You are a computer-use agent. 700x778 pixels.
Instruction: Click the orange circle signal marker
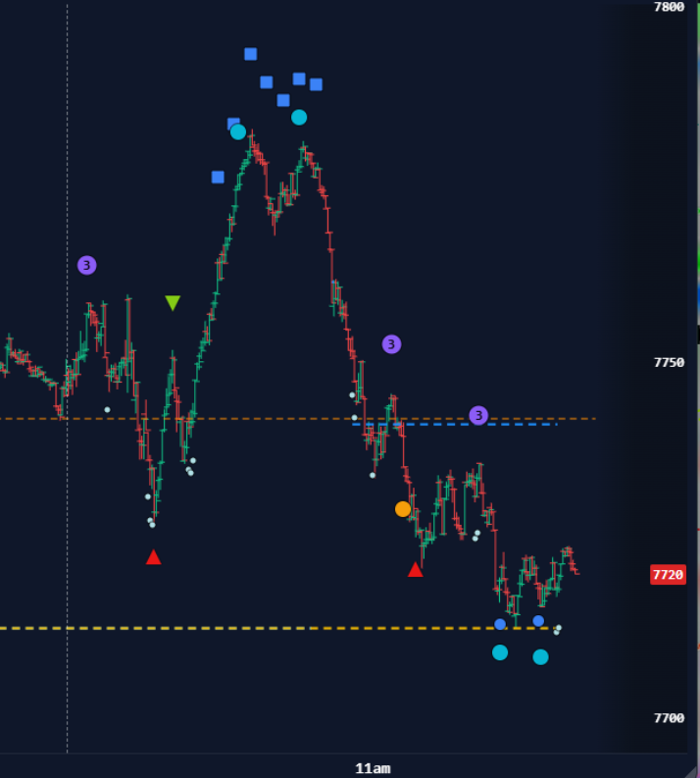coord(403,509)
